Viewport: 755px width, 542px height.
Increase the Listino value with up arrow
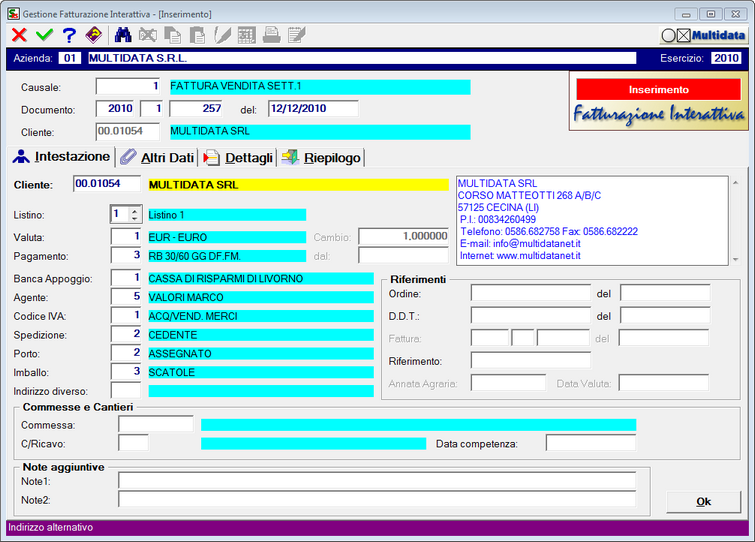pos(135,210)
